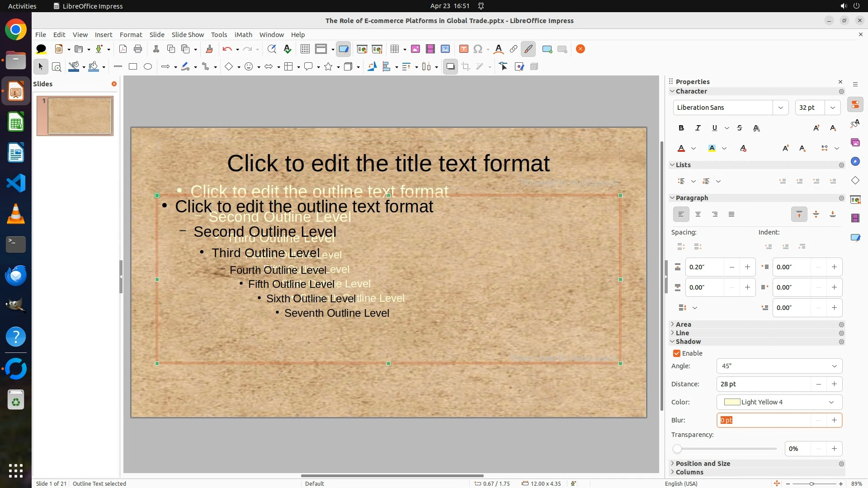Open the shadow Angle dropdown
The width and height of the screenshot is (868, 488).
[x=834, y=366]
